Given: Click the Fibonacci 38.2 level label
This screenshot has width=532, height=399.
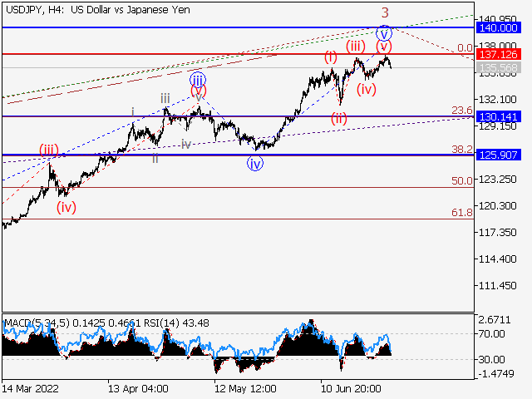Looking at the screenshot, I should tap(462, 149).
